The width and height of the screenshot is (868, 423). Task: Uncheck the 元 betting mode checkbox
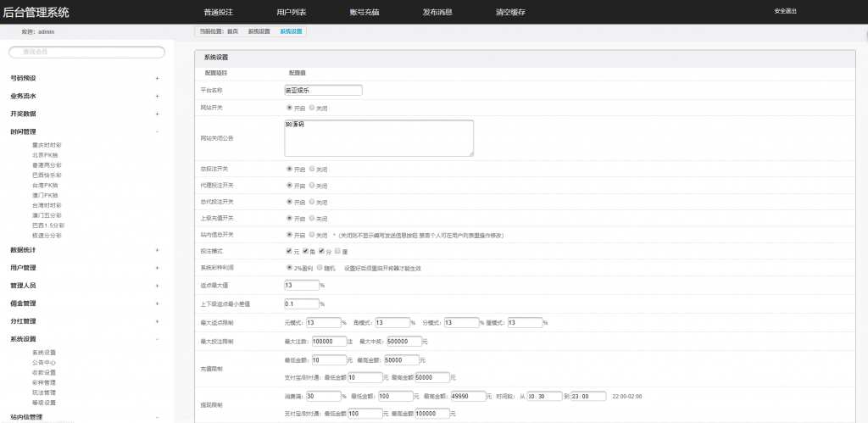[290, 251]
